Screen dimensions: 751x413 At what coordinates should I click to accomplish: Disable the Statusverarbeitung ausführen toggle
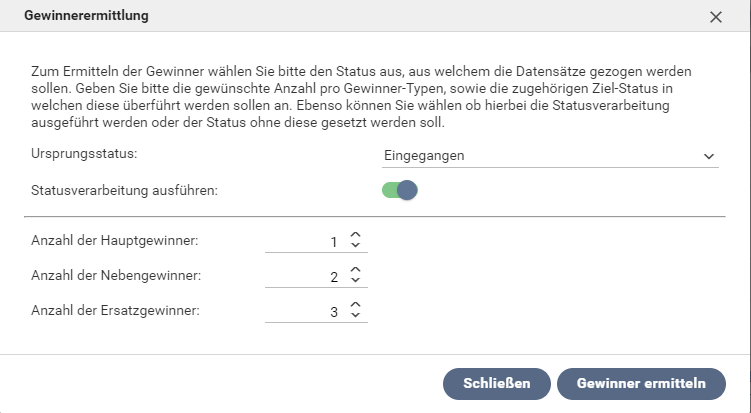(399, 189)
